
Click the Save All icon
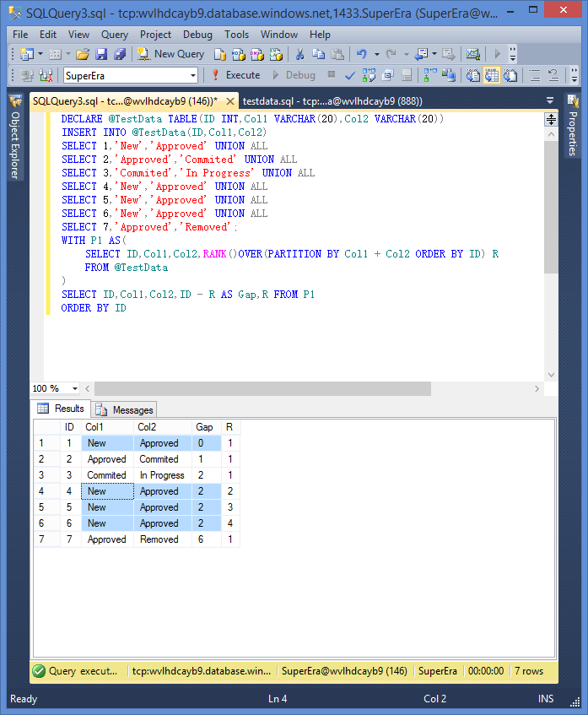[120, 54]
